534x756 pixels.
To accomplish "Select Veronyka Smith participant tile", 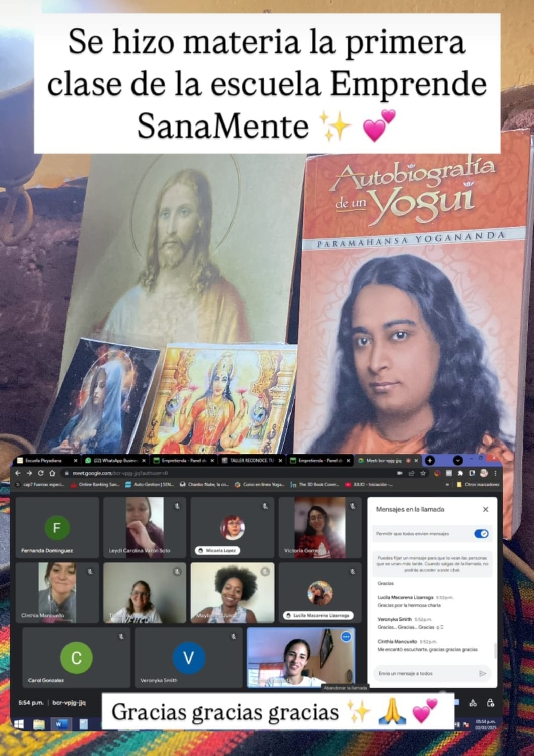I will coord(188,658).
